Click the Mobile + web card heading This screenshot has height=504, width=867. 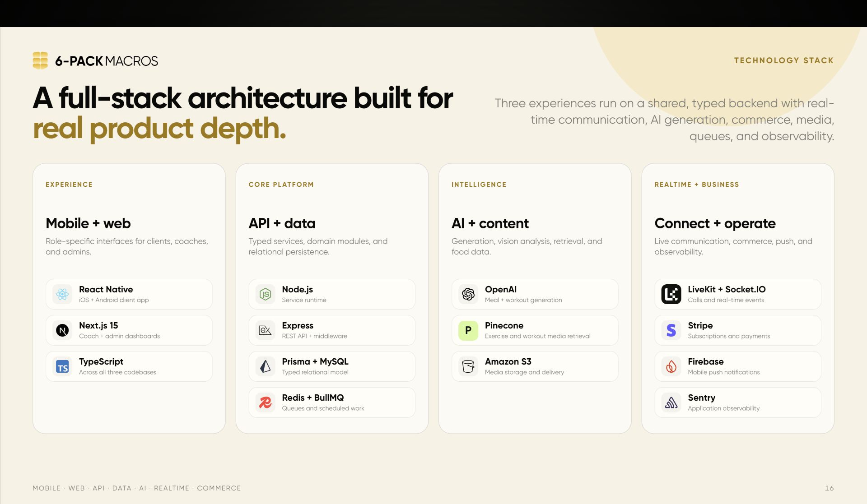pos(88,223)
